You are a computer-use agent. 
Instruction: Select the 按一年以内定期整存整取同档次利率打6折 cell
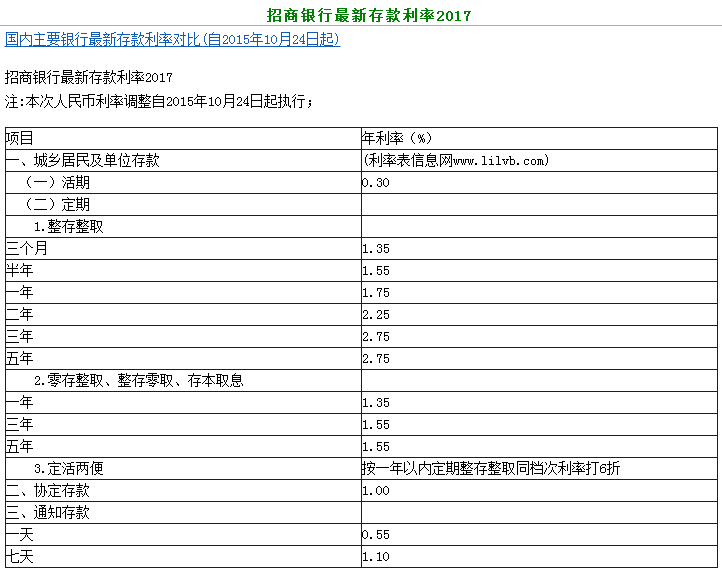pyautogui.click(x=539, y=469)
